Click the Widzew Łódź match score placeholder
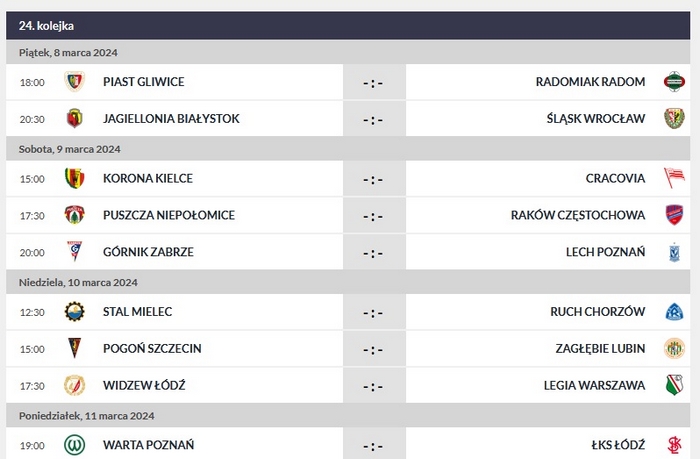The width and height of the screenshot is (700, 459). click(373, 386)
